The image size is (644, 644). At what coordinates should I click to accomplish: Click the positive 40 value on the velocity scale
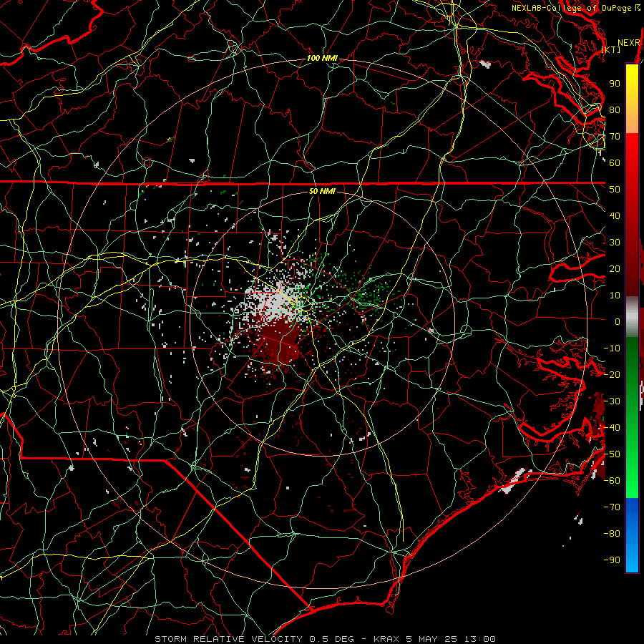[615, 215]
